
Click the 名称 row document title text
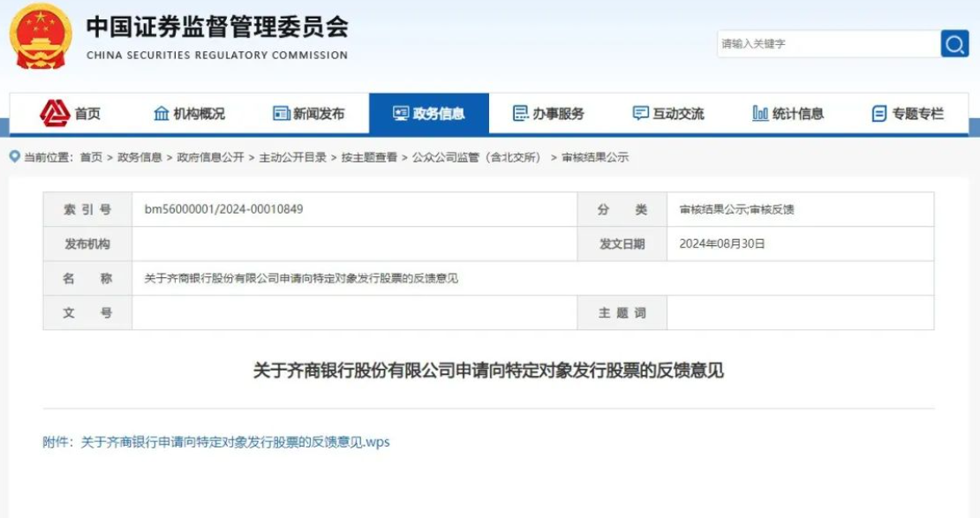(301, 278)
